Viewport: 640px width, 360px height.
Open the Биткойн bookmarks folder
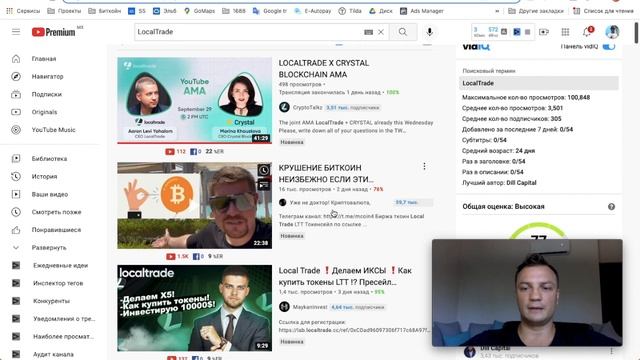coord(104,11)
